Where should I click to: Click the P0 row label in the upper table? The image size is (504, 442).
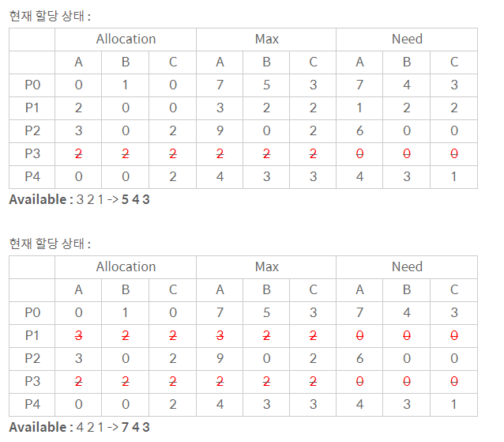coord(32,85)
